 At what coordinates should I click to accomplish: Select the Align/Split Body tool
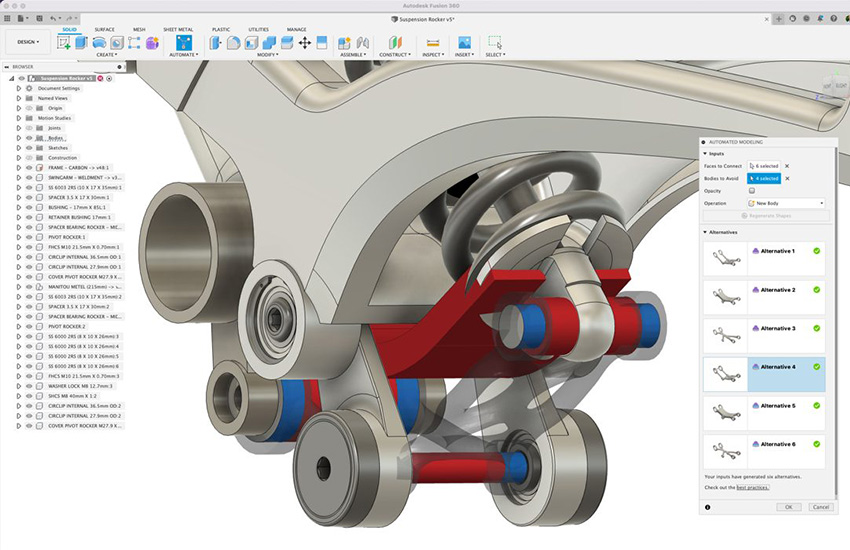click(x=322, y=43)
